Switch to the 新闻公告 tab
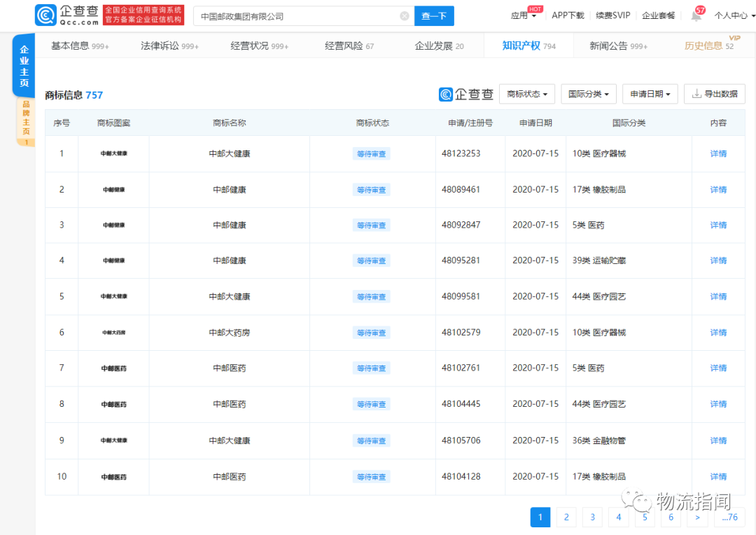 (619, 46)
